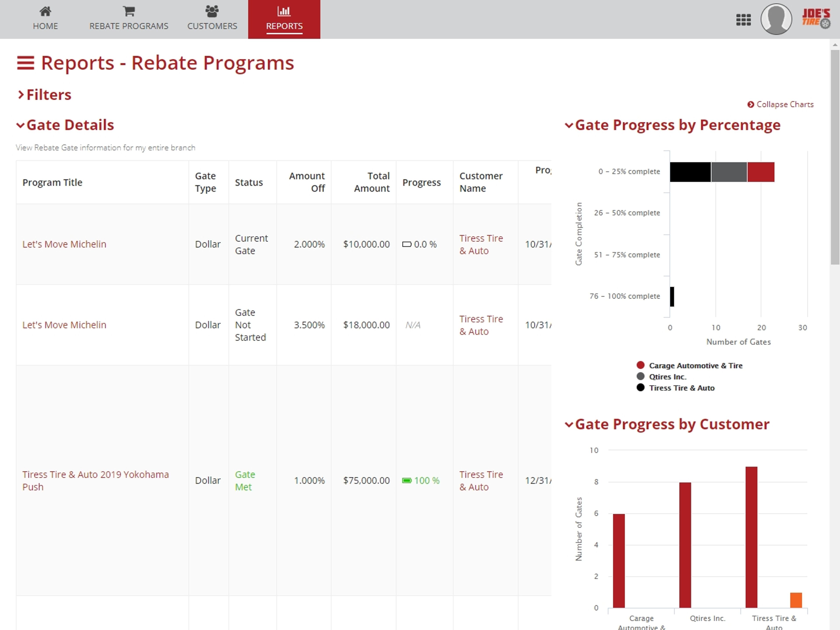Open Tiress Tire & Auto 2019 Yokohama Push
Screen dimensions: 840x630
click(x=96, y=480)
